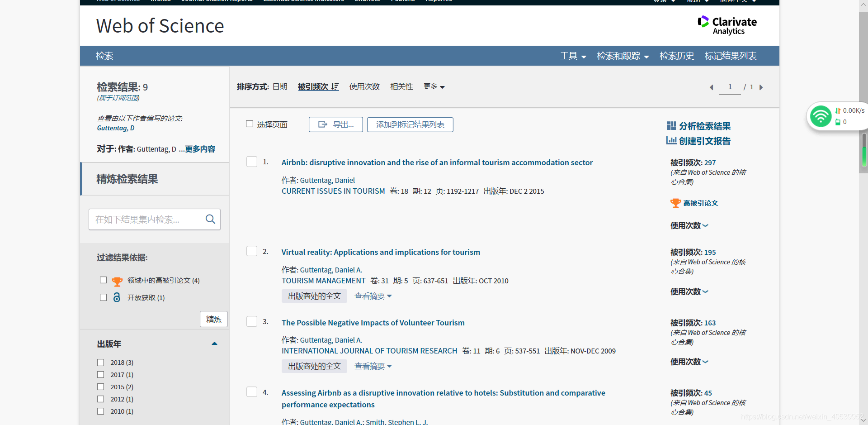Open the 创建引文报告 link
868x425 pixels.
tap(704, 141)
